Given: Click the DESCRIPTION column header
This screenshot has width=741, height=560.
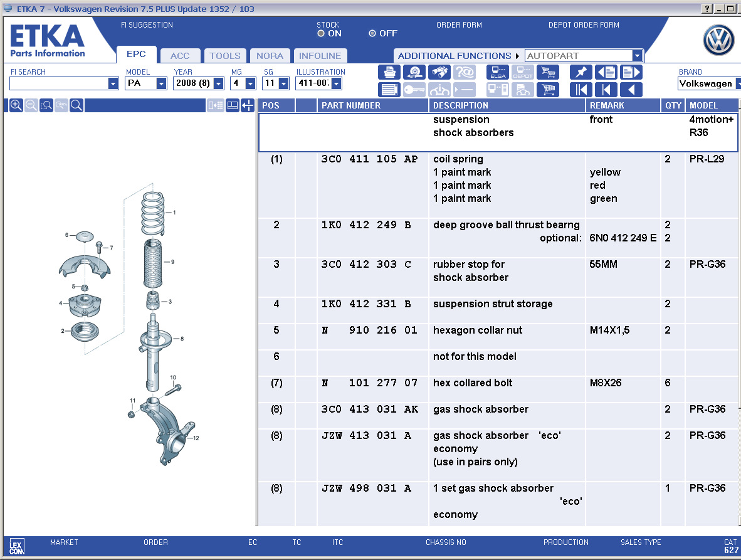Looking at the screenshot, I should click(x=507, y=105).
